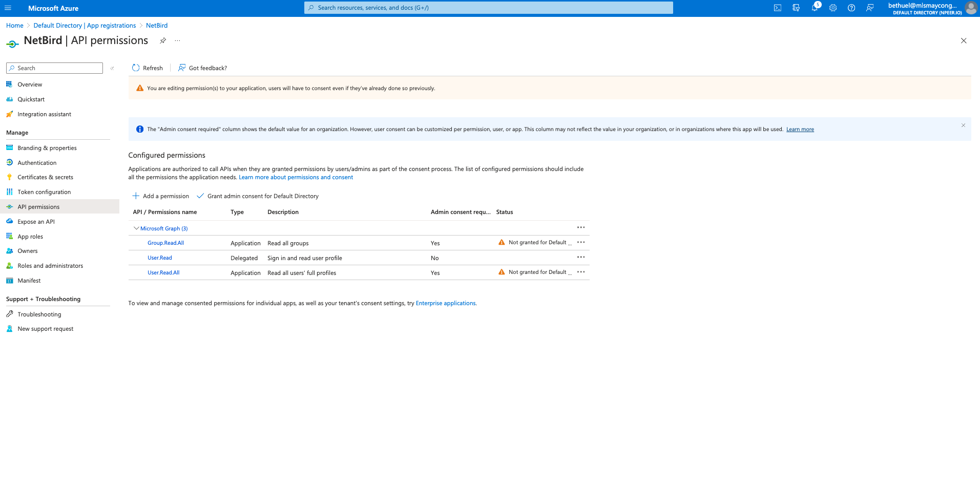
Task: Open the feedback icon in top bar
Action: pos(869,8)
